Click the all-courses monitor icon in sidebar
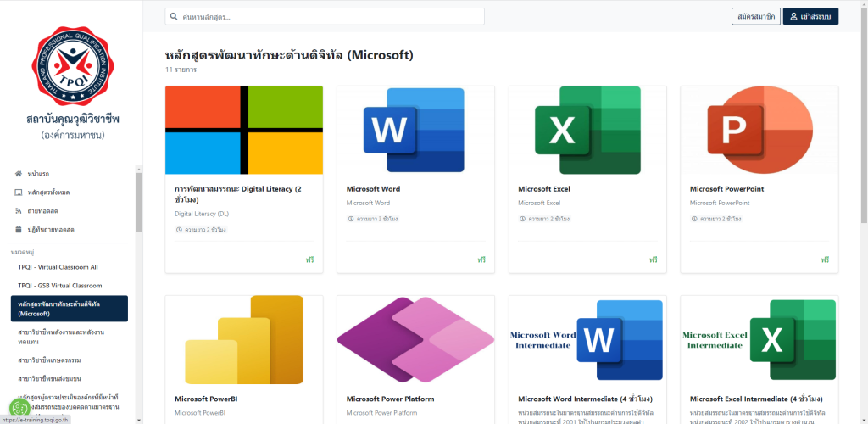 point(19,192)
